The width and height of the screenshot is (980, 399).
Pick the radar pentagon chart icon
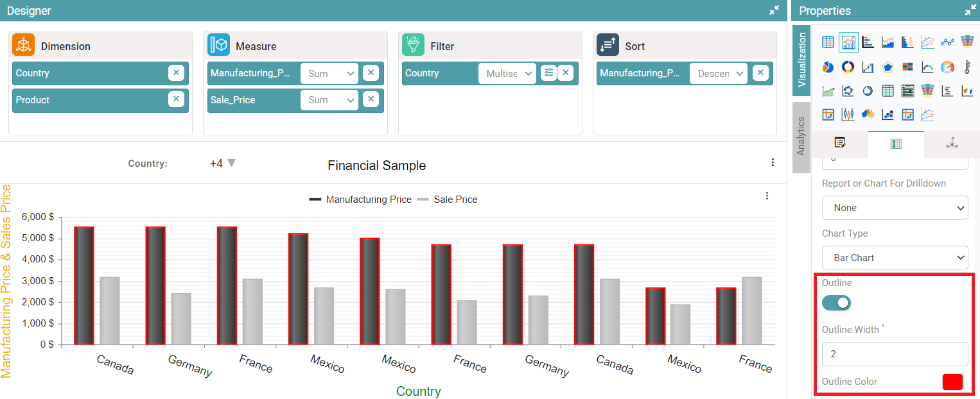coord(888,67)
